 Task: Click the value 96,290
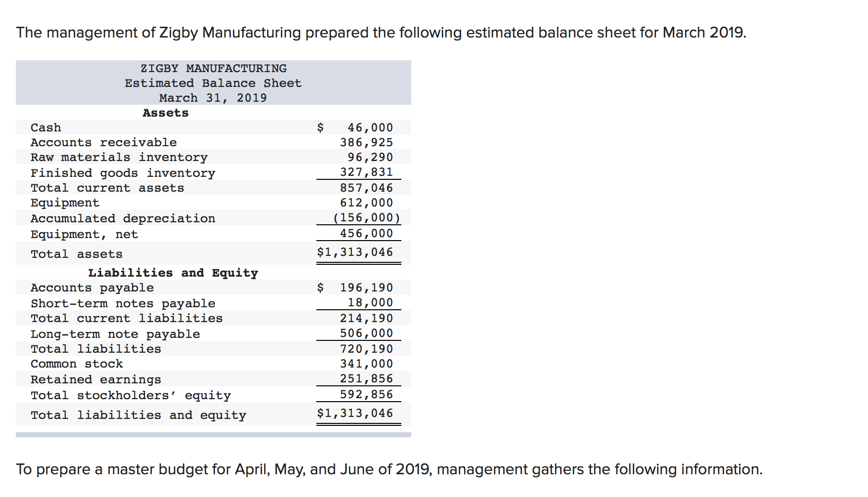[x=370, y=157]
